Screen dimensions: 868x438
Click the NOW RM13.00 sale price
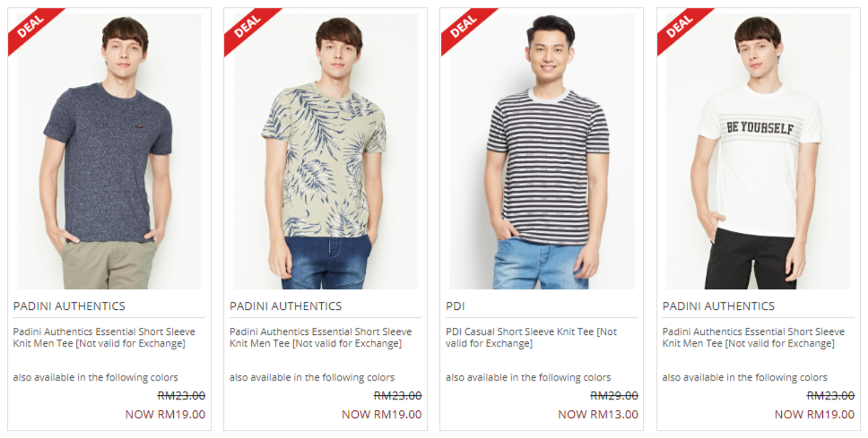point(598,414)
